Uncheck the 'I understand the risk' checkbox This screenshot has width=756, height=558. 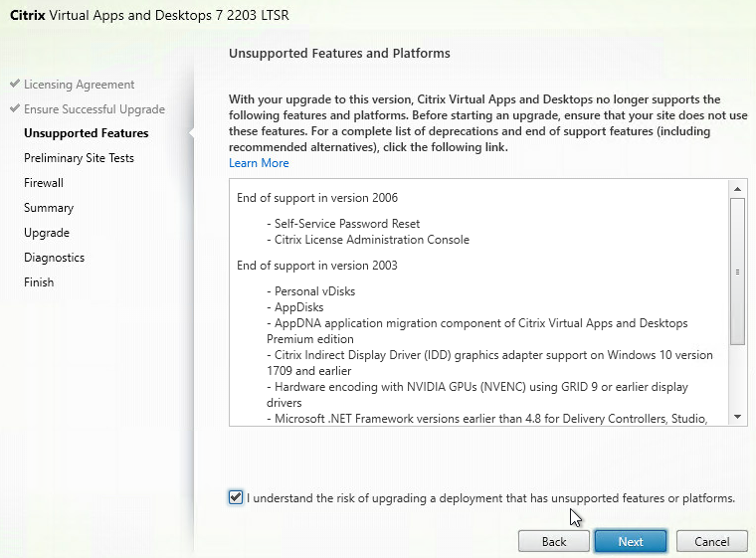(x=236, y=497)
